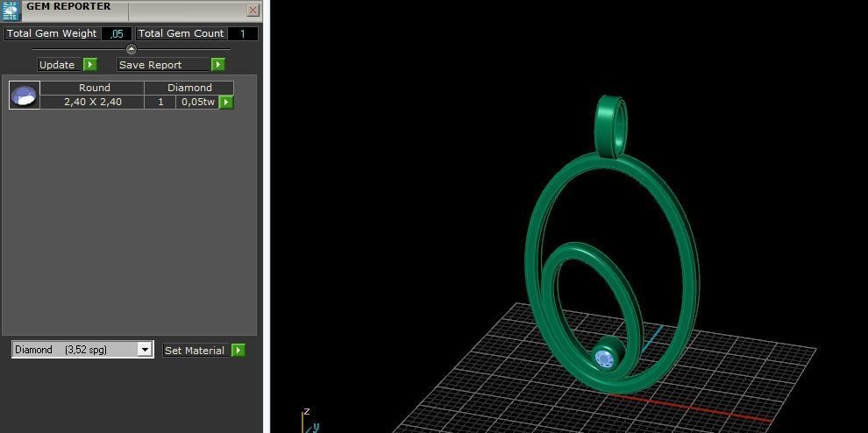Click the Total Gem Weight value field
This screenshot has width=868, height=433.
click(x=117, y=34)
